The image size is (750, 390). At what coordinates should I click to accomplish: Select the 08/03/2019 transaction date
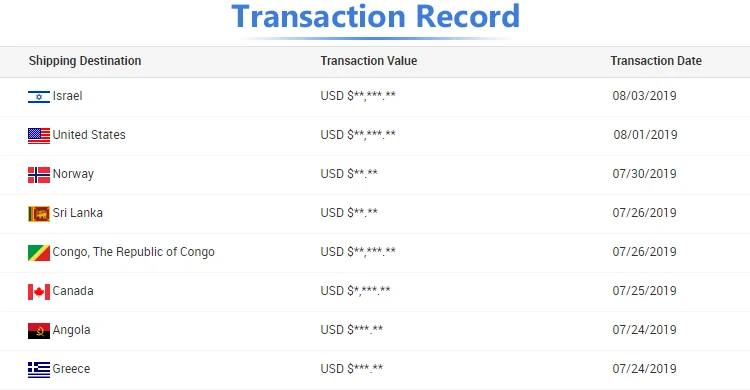[644, 96]
